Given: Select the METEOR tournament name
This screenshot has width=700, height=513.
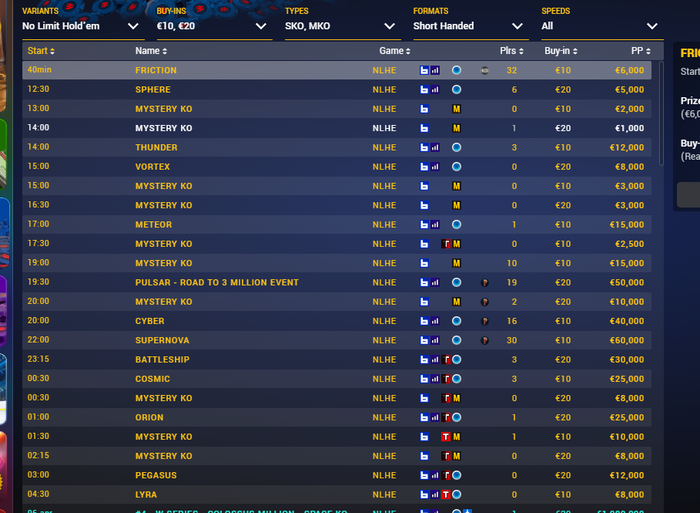Looking at the screenshot, I should point(153,225).
